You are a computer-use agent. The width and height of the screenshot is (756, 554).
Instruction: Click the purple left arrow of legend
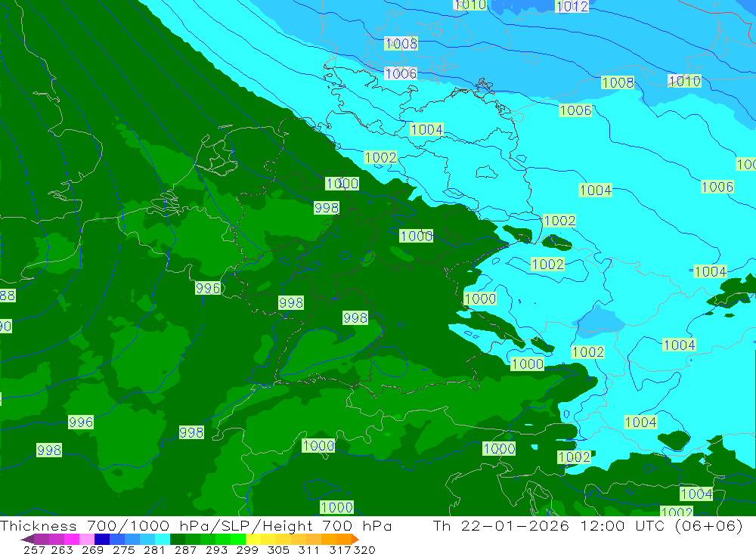click(x=27, y=539)
